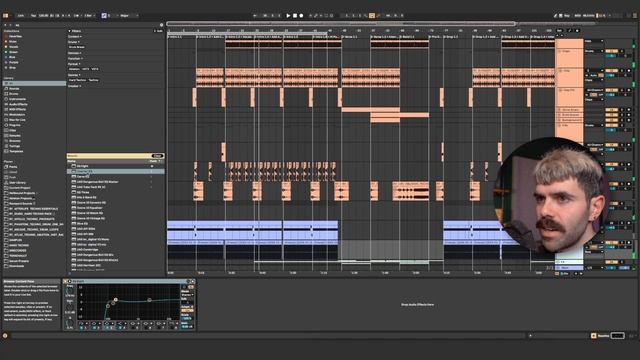Toggle the EQ Eight device activator

pos(70,281)
